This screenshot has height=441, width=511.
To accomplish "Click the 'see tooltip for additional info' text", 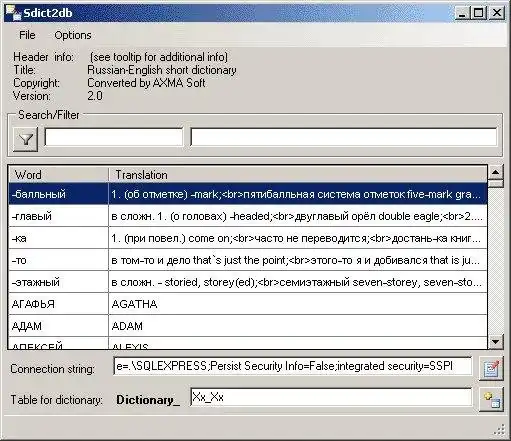I will coord(159,57).
